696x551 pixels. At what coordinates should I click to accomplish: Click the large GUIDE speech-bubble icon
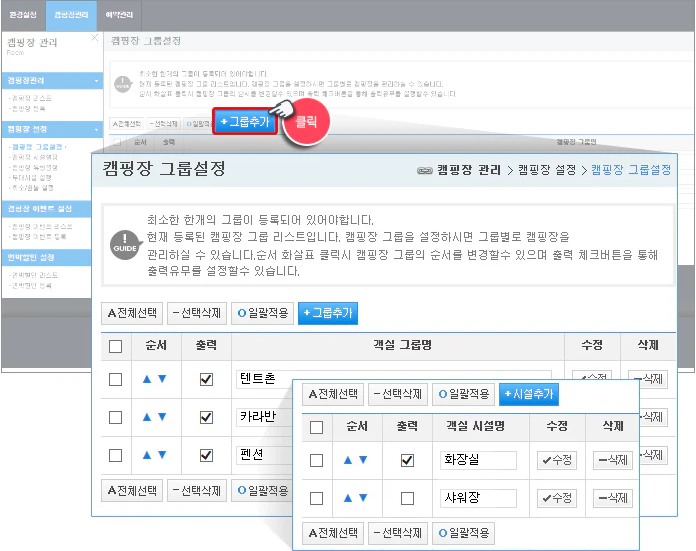tap(126, 245)
